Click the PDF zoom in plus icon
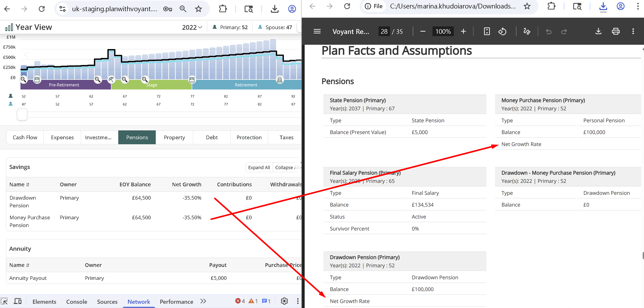This screenshot has width=644, height=308. [x=463, y=31]
